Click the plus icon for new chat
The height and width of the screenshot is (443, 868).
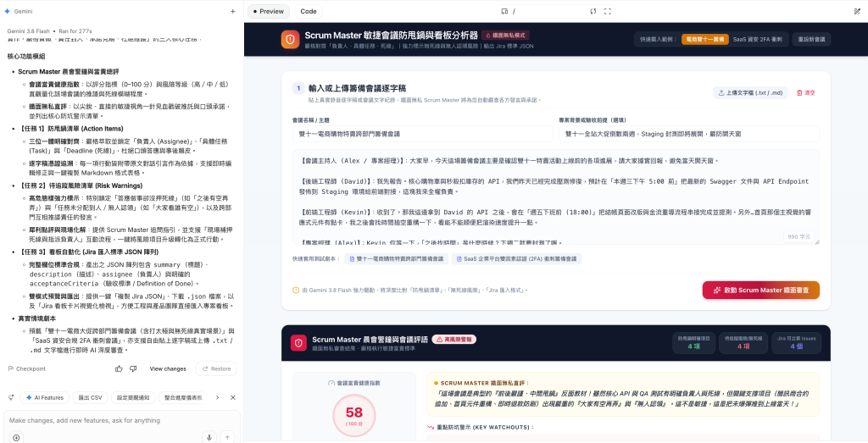(x=232, y=11)
